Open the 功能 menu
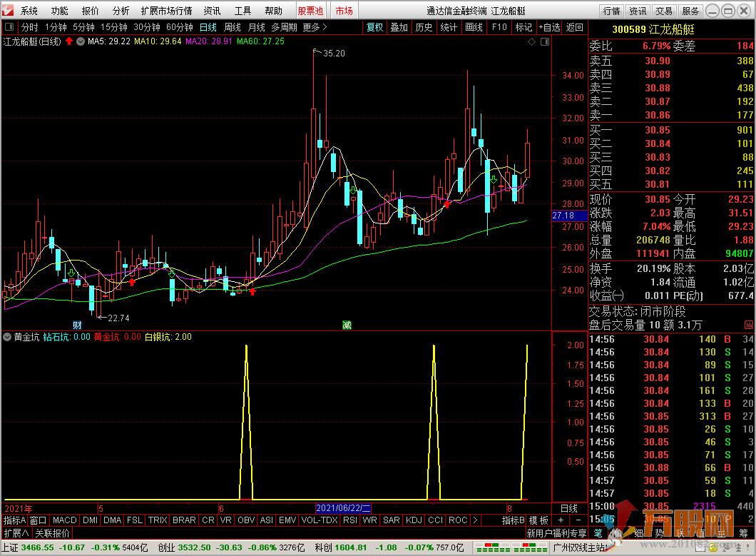Image resolution: width=756 pixels, height=556 pixels. tap(59, 11)
